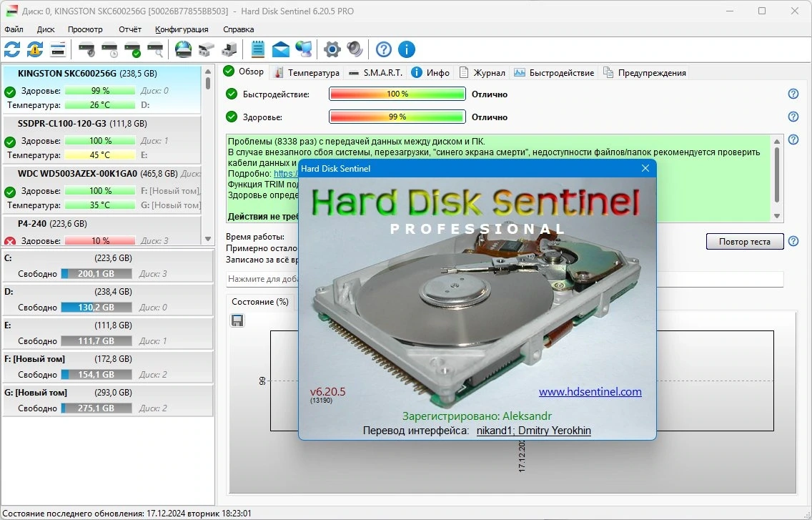Screen dimensions: 812x520
Task: Switch to the Инфо tab
Action: pyautogui.click(x=431, y=72)
